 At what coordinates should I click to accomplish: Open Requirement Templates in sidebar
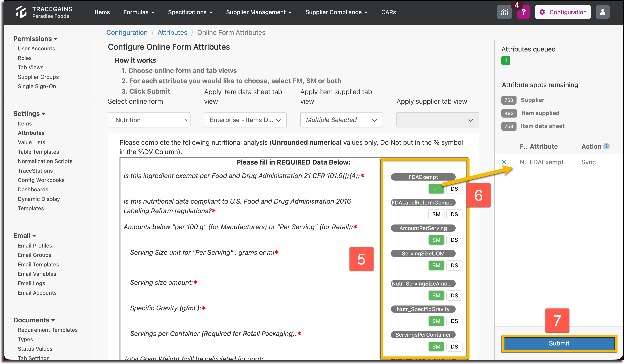click(x=48, y=330)
